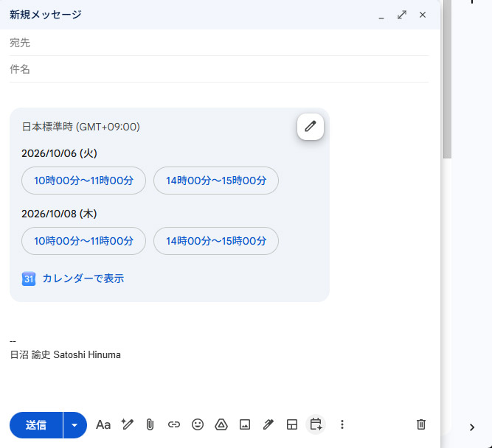Click the 宛先 recipient field
The image size is (492, 448).
[219, 43]
